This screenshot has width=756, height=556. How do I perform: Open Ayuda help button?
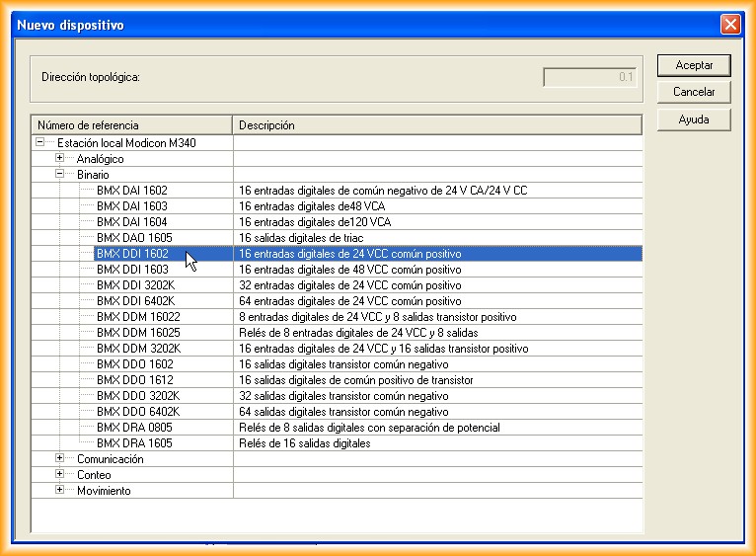[x=694, y=119]
